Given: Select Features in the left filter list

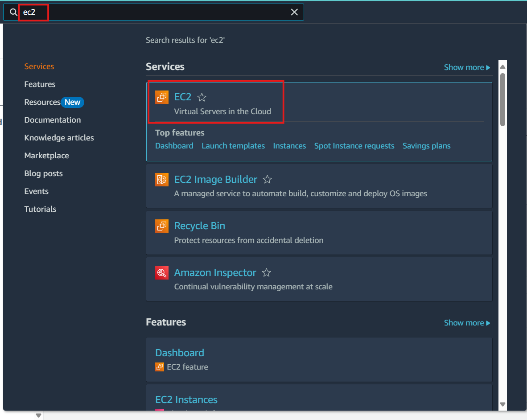Looking at the screenshot, I should point(40,84).
